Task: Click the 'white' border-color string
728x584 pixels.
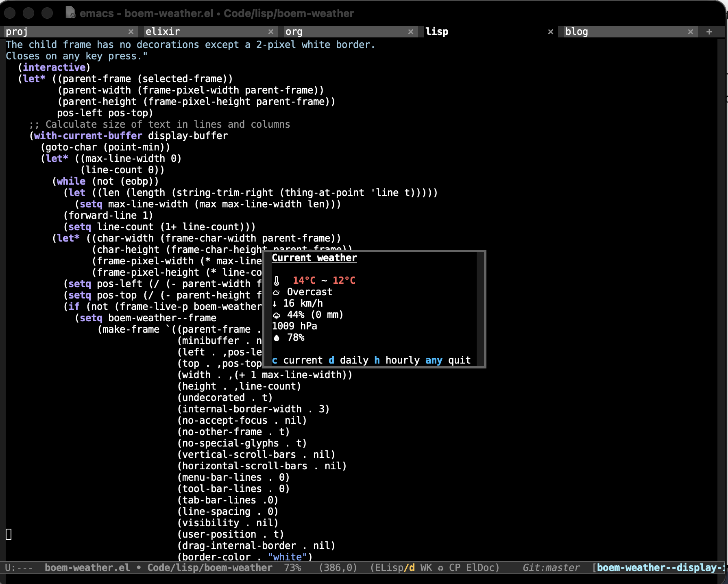Action: click(288, 557)
